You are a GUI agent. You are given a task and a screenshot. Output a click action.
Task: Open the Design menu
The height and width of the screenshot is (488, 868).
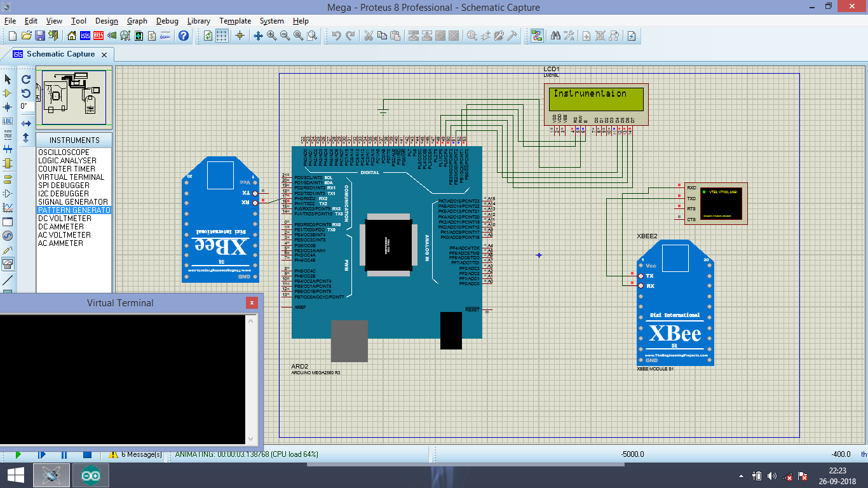coord(107,21)
